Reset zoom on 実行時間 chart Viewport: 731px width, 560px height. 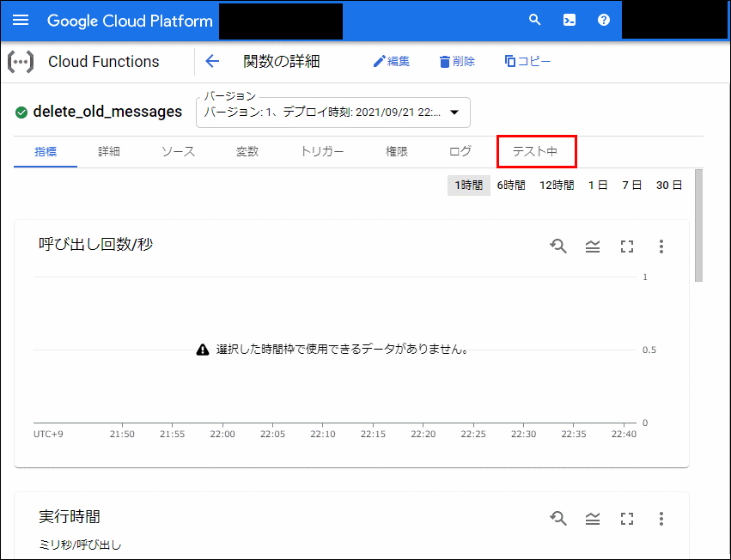(x=558, y=519)
